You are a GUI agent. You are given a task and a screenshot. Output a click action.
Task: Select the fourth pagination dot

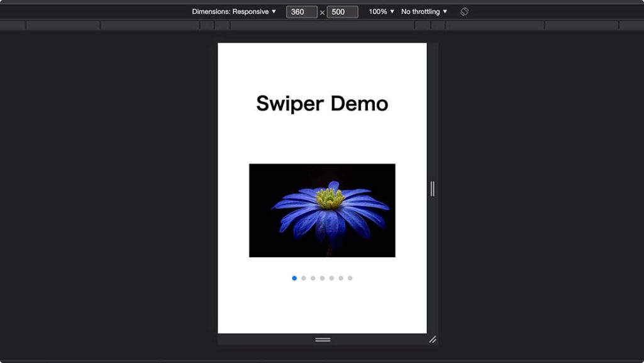coord(322,277)
